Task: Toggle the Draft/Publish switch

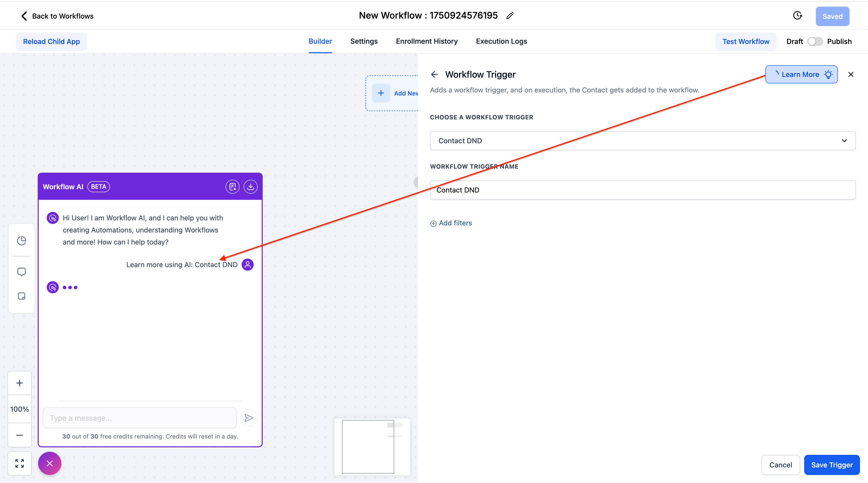Action: click(x=815, y=41)
